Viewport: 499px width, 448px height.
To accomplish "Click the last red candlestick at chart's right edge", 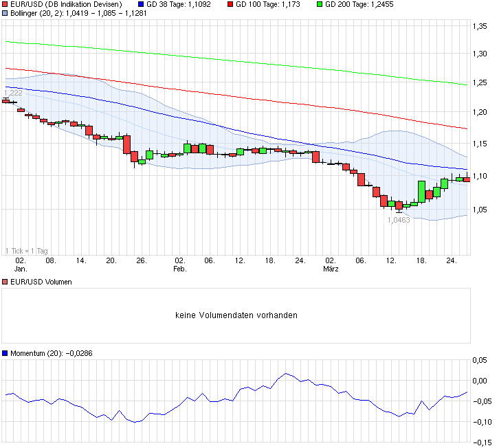I will point(467,179).
